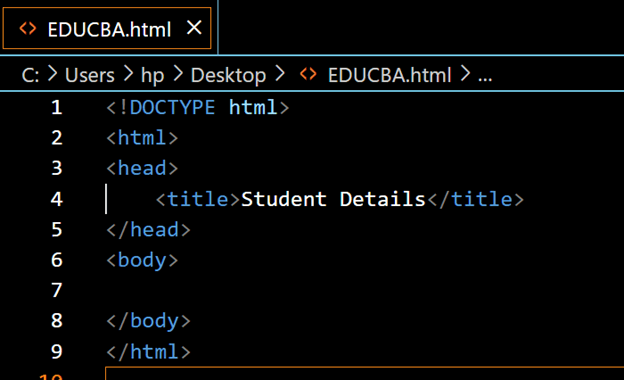Click the "Student Details" title text

(x=333, y=199)
